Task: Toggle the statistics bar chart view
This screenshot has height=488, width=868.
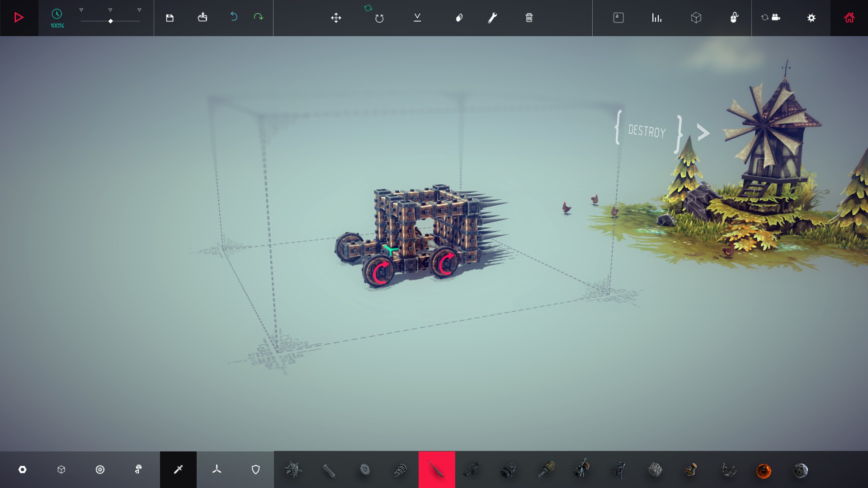Action: coord(656,18)
